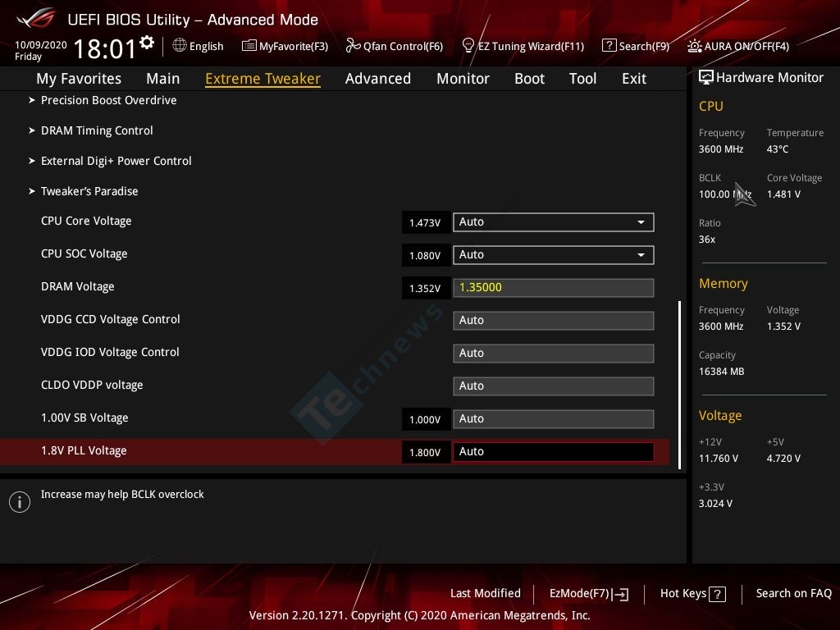Click the EZ Tuning Wizard lightbulb icon
Viewport: 840px width, 630px height.
(x=468, y=46)
